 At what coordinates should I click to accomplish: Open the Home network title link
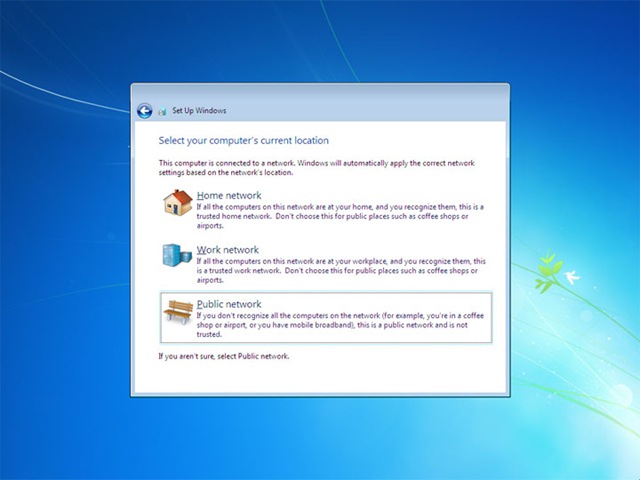(229, 196)
